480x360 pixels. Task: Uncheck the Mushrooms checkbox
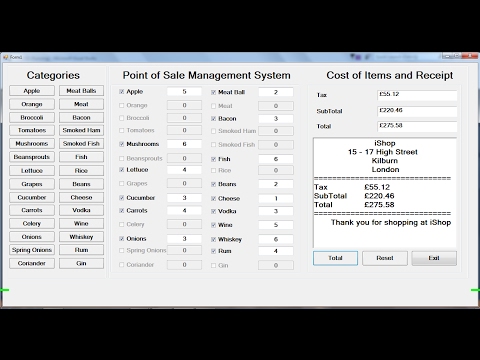122,144
